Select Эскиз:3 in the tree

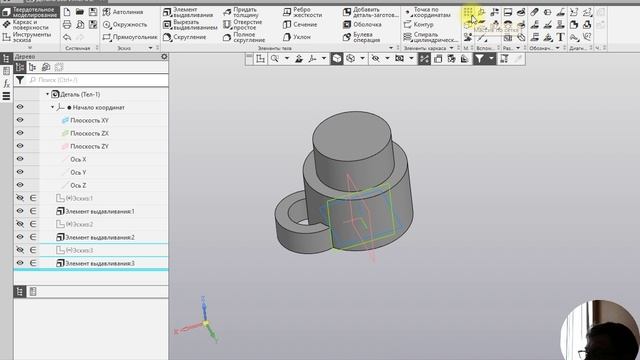pyautogui.click(x=80, y=250)
